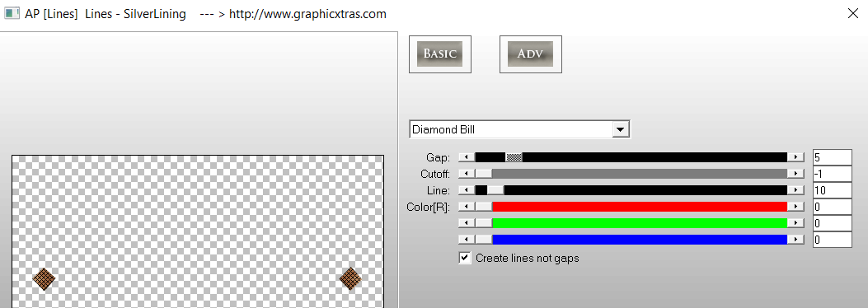Increase green color with right arrow
868x308 pixels.
click(795, 223)
